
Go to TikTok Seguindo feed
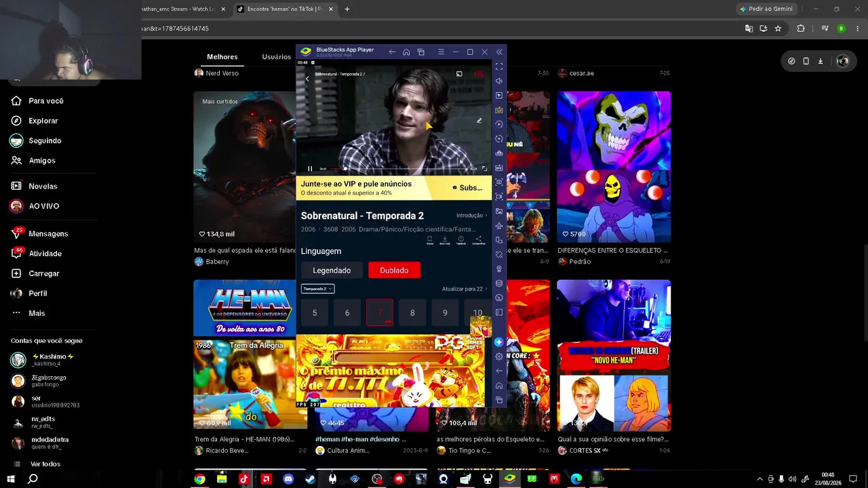pyautogui.click(x=37, y=140)
